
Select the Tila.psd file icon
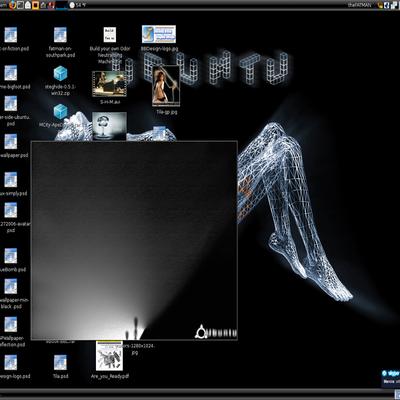click(x=60, y=362)
